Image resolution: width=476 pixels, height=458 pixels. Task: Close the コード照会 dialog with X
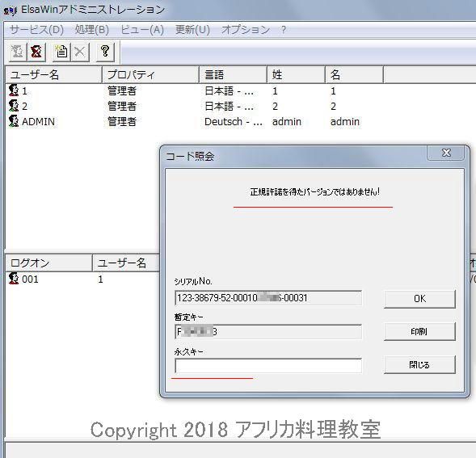(445, 153)
